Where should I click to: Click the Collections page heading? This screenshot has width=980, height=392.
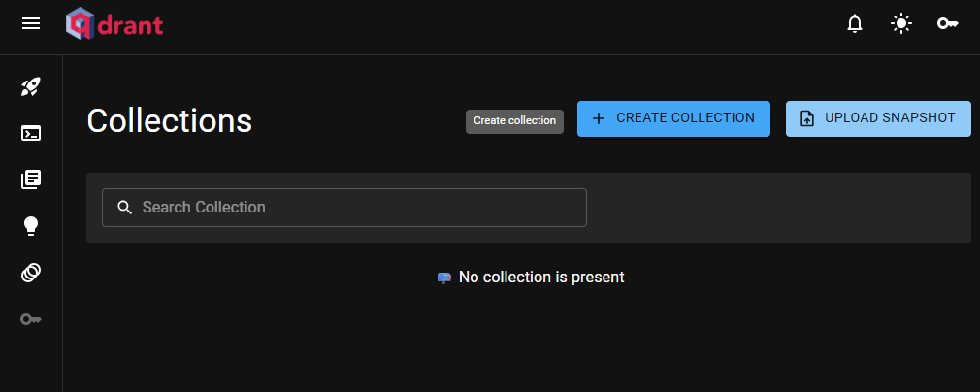pos(170,120)
